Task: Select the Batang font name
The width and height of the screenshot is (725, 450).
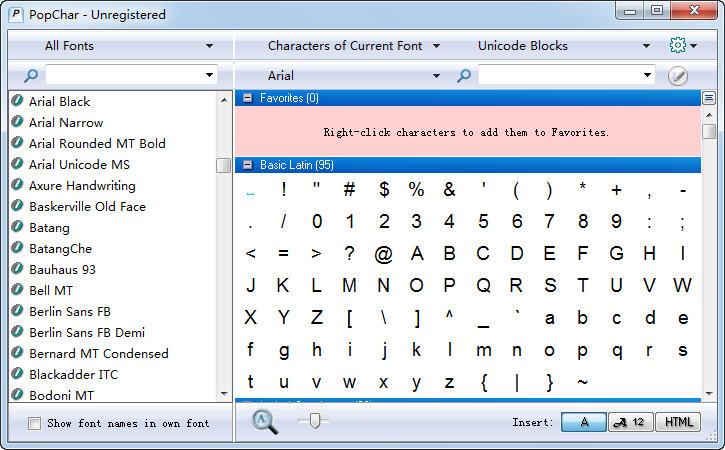Action: [x=49, y=228]
